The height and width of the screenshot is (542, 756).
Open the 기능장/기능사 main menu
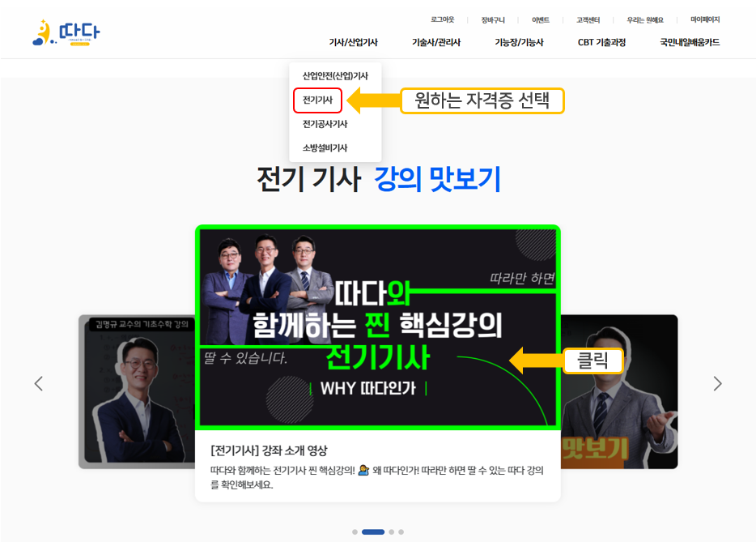click(x=520, y=42)
